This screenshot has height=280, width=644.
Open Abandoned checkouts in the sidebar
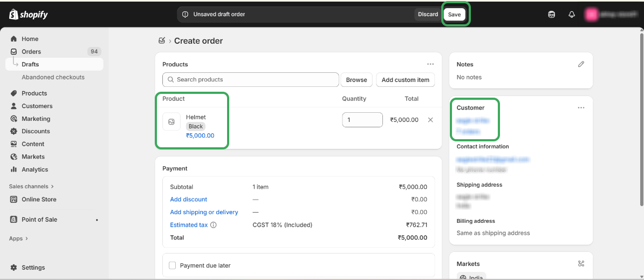53,77
